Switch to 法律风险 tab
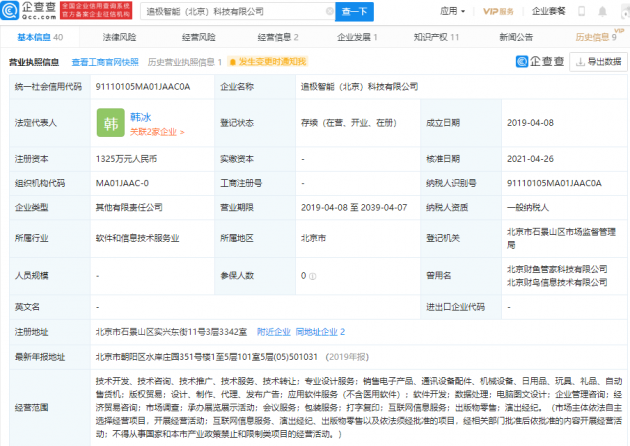The height and width of the screenshot is (446, 630). click(119, 37)
